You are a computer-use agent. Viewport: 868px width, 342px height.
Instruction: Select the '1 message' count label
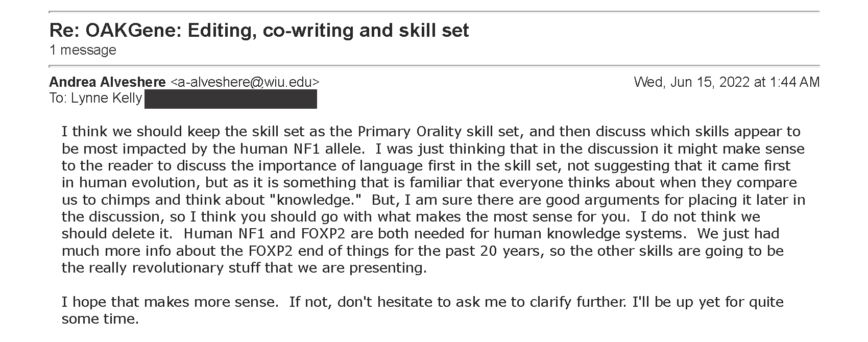[x=83, y=50]
